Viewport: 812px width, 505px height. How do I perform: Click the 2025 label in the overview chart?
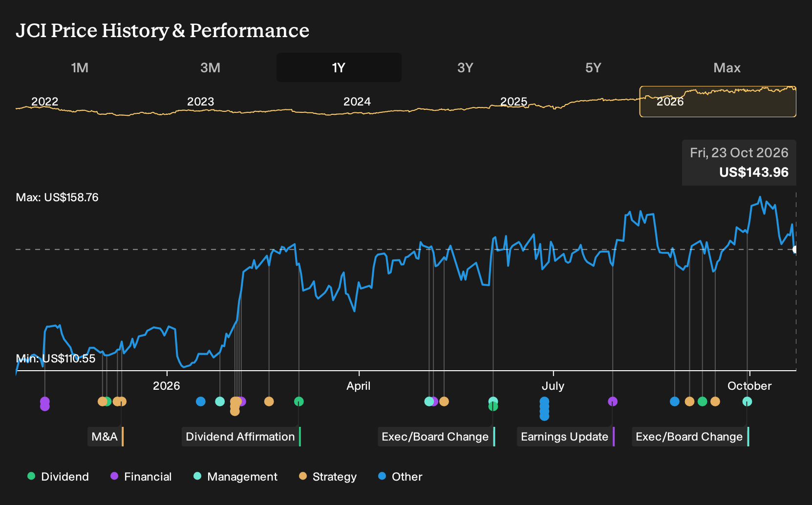point(514,102)
